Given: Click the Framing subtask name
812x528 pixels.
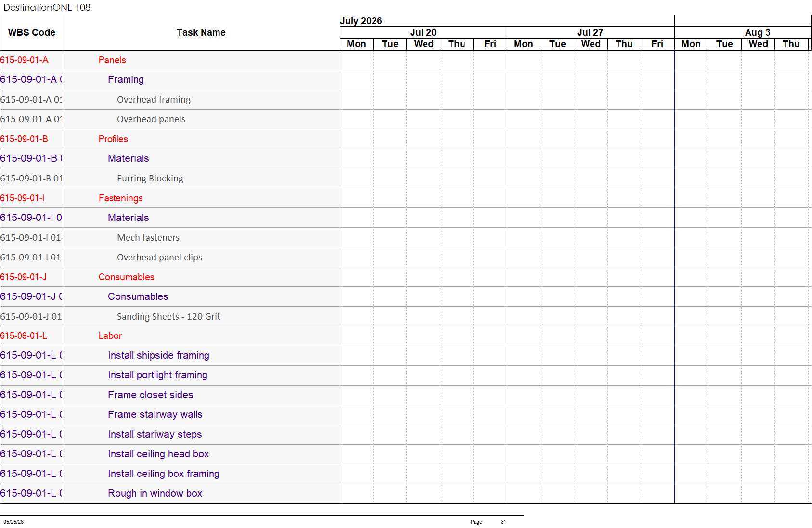Looking at the screenshot, I should [126, 79].
